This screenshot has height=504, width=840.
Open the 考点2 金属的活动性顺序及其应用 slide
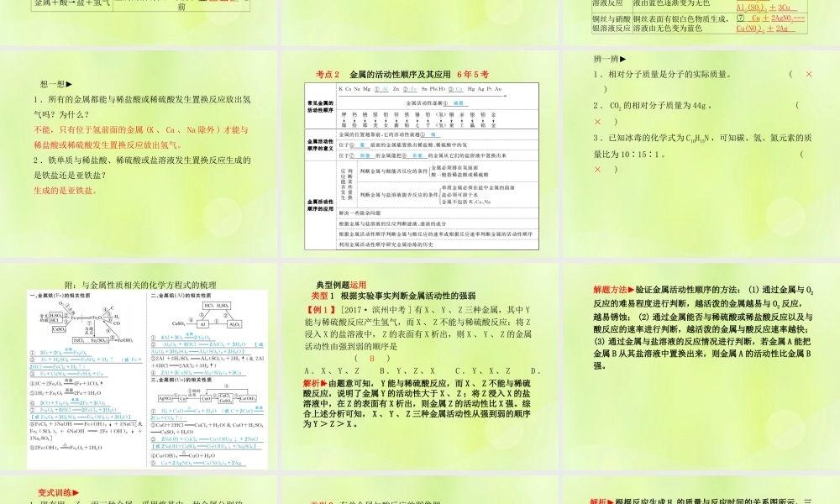click(420, 154)
